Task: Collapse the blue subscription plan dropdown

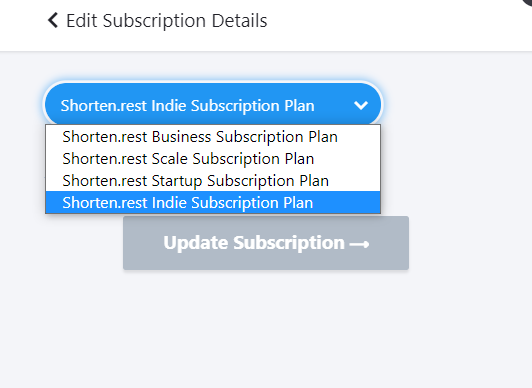Action: 213,104
